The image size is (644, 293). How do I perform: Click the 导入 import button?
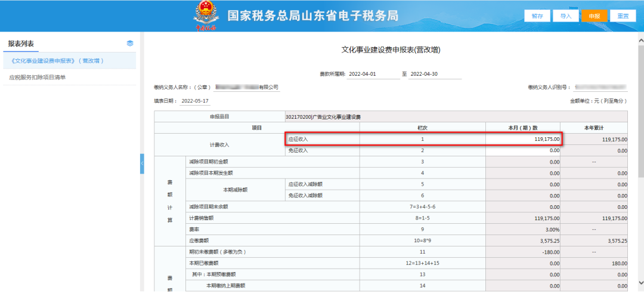(x=565, y=16)
